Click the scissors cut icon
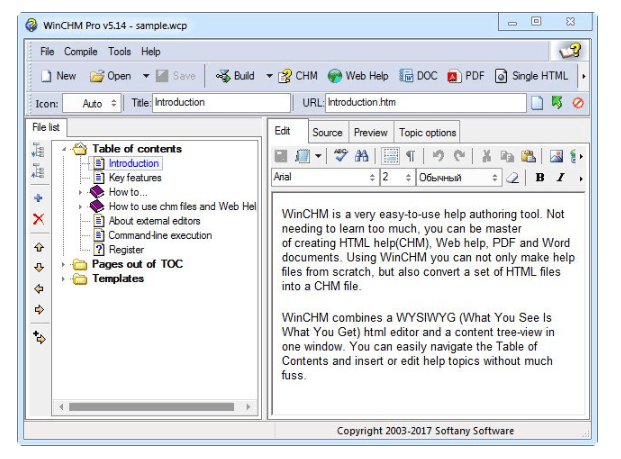 (487, 156)
